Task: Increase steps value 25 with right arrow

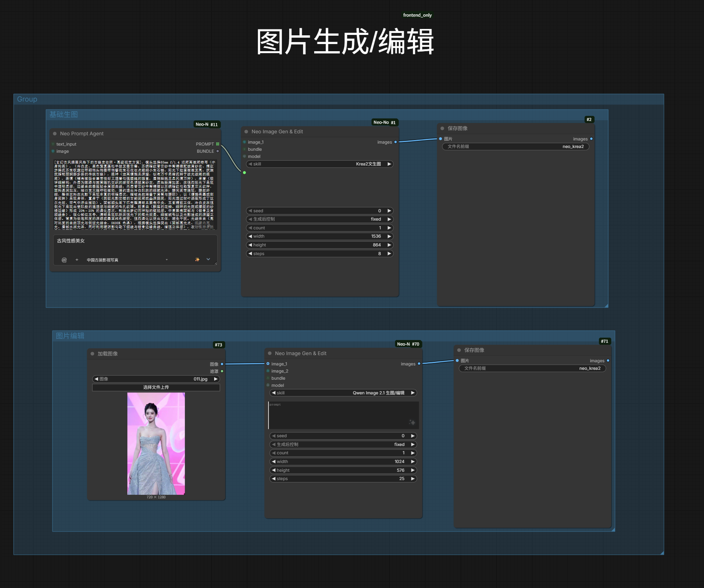Action: pos(413,478)
